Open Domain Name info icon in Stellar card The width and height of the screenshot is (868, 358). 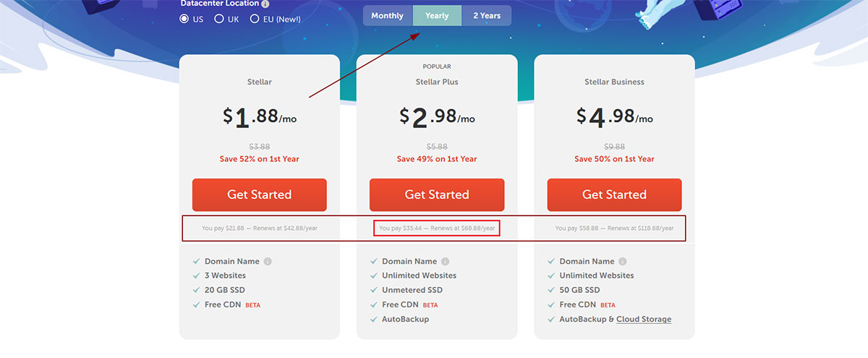click(268, 262)
